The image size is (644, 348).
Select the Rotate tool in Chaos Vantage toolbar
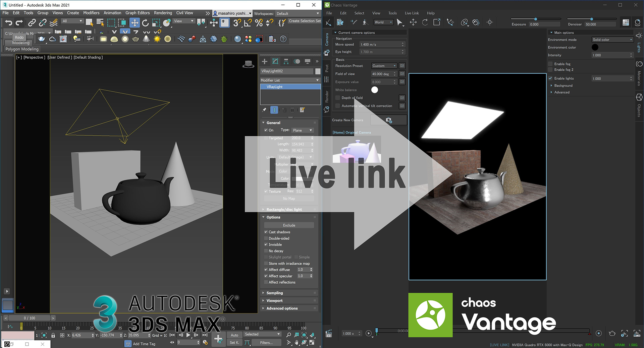(x=425, y=22)
